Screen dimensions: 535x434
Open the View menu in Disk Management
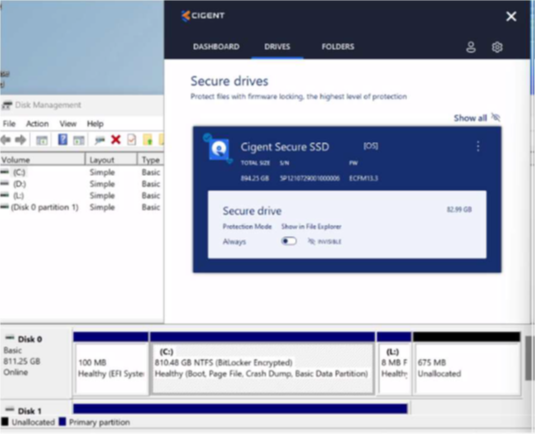(x=68, y=124)
